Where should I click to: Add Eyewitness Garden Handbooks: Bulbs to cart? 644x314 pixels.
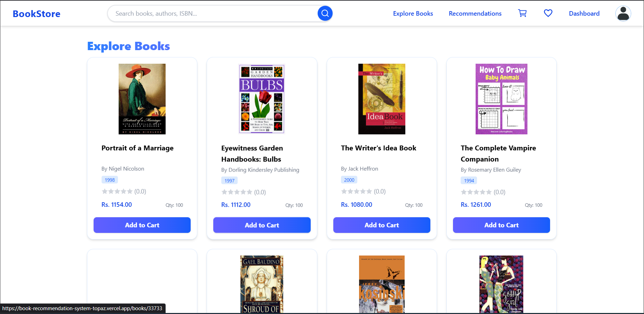point(262,225)
